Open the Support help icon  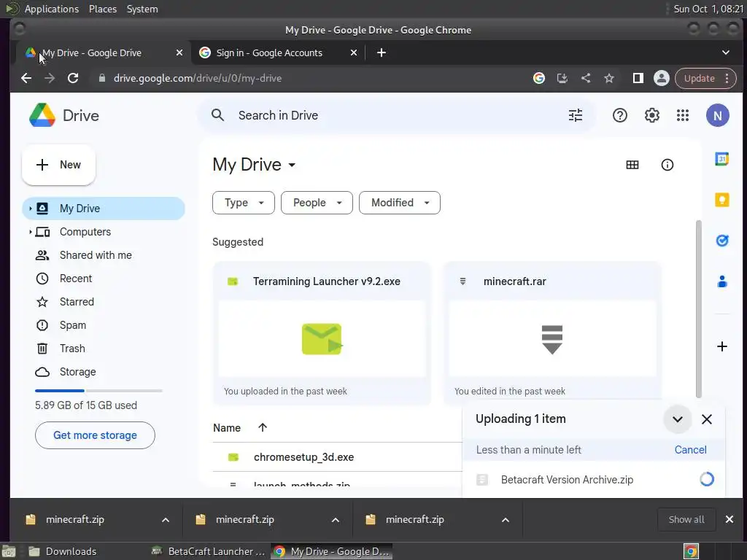pyautogui.click(x=620, y=115)
